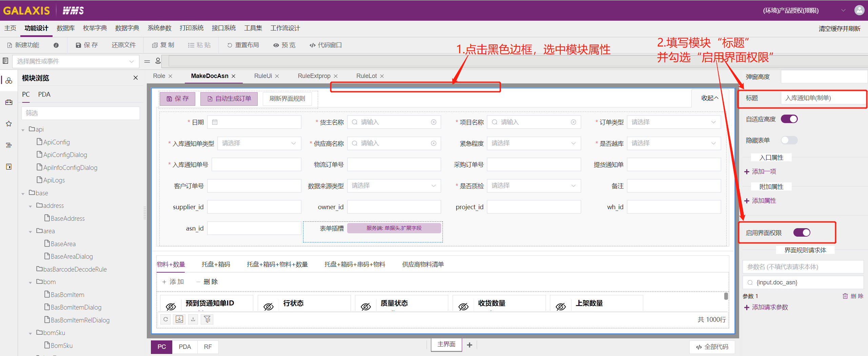Click the grid download import icon
Image resolution: width=868 pixels, height=356 pixels.
[x=179, y=319]
